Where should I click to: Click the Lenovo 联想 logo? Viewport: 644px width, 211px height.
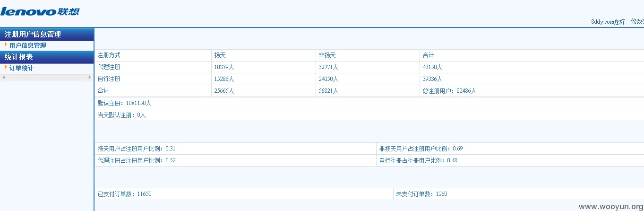(x=40, y=11)
